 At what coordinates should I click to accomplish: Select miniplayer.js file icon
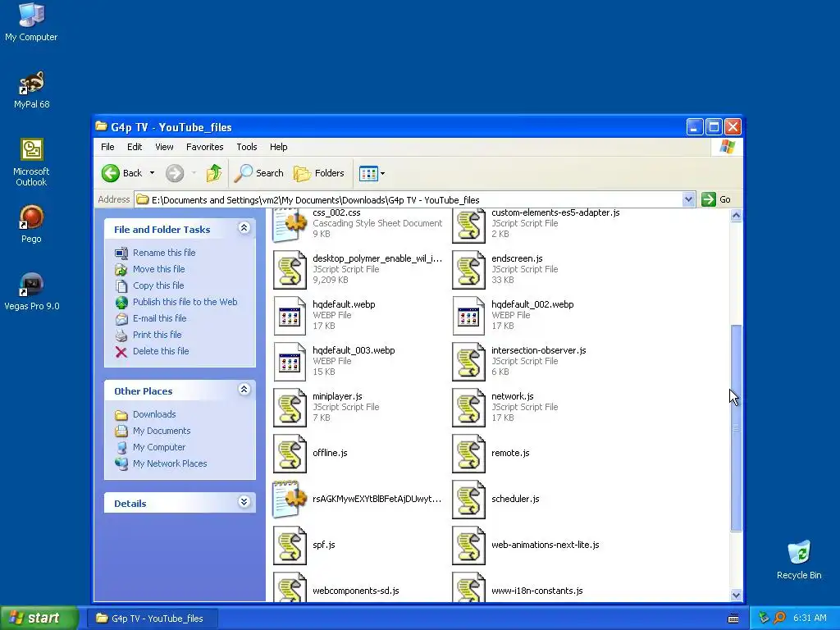[290, 409]
